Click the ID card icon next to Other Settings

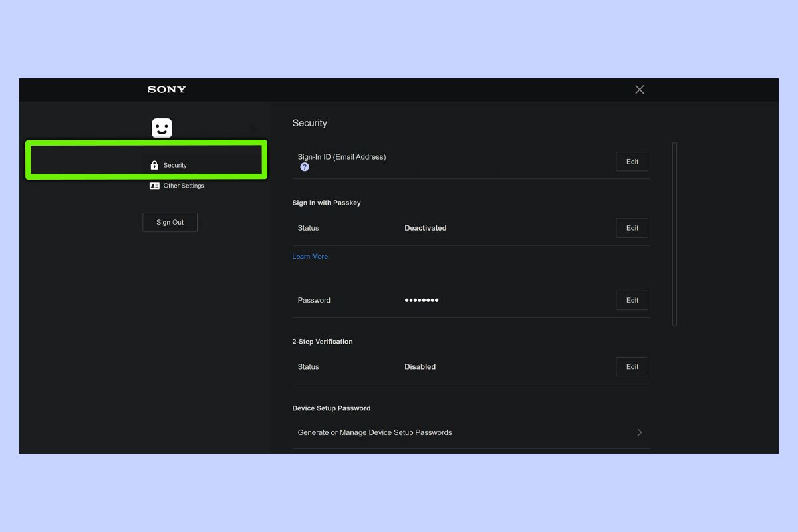[154, 186]
